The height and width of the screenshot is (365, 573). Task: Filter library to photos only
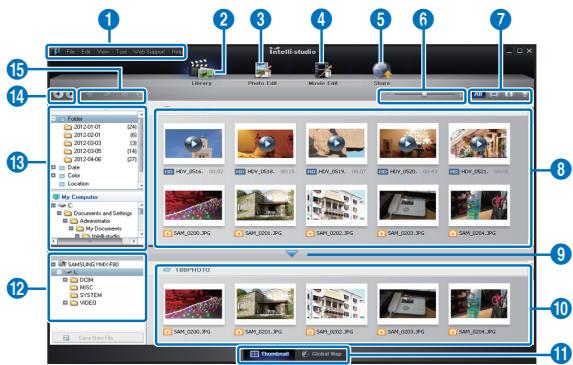coord(494,94)
